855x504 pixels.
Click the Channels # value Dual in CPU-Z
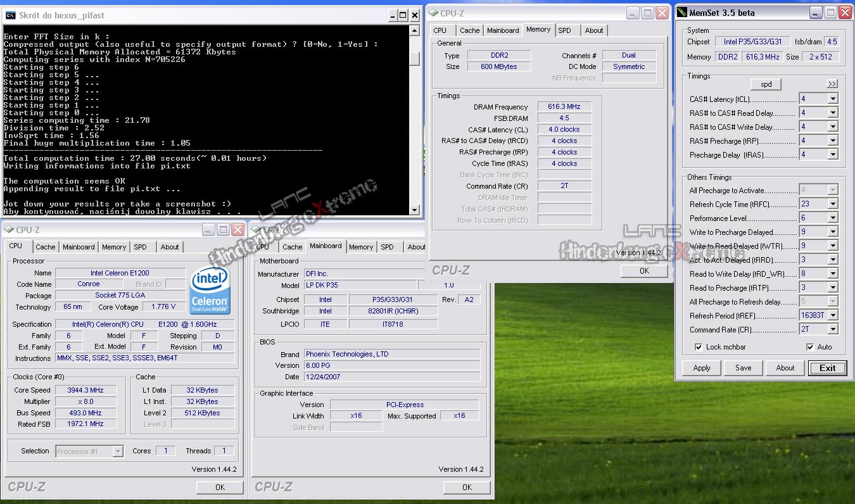tap(628, 55)
